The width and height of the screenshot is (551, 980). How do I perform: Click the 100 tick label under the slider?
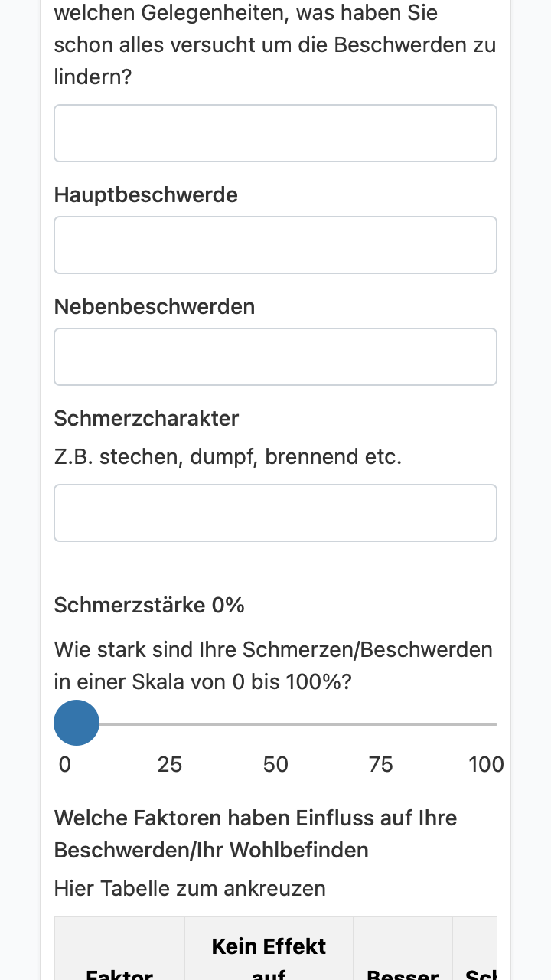pos(486,764)
